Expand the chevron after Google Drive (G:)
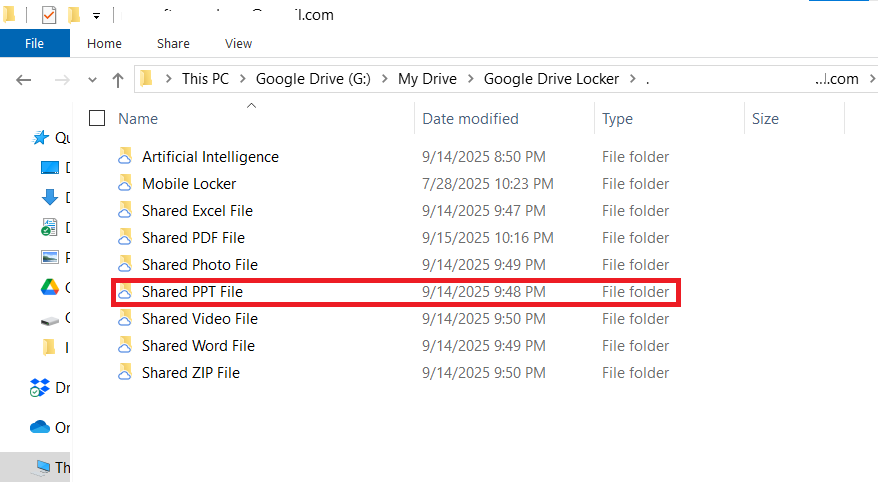Screen dimensions: 878x482 (384, 79)
